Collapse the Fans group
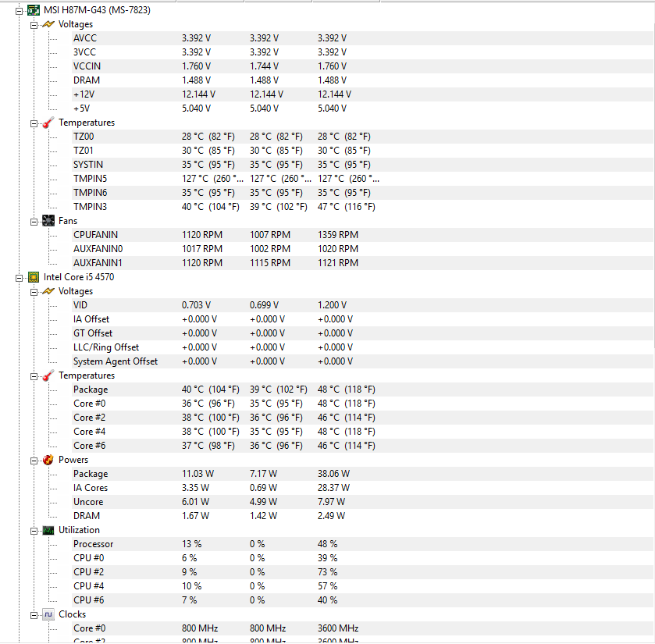Screen dimensions: 655x644 click(x=34, y=222)
